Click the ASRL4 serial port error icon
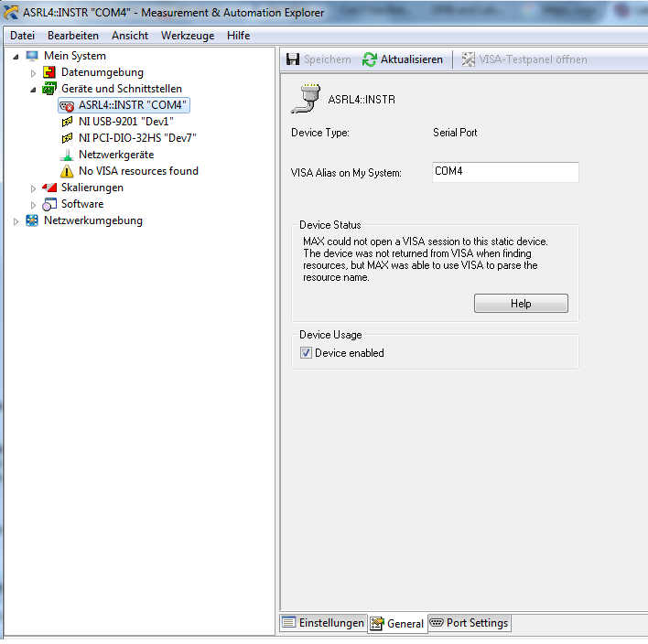This screenshot has width=648, height=644. pyautogui.click(x=67, y=106)
